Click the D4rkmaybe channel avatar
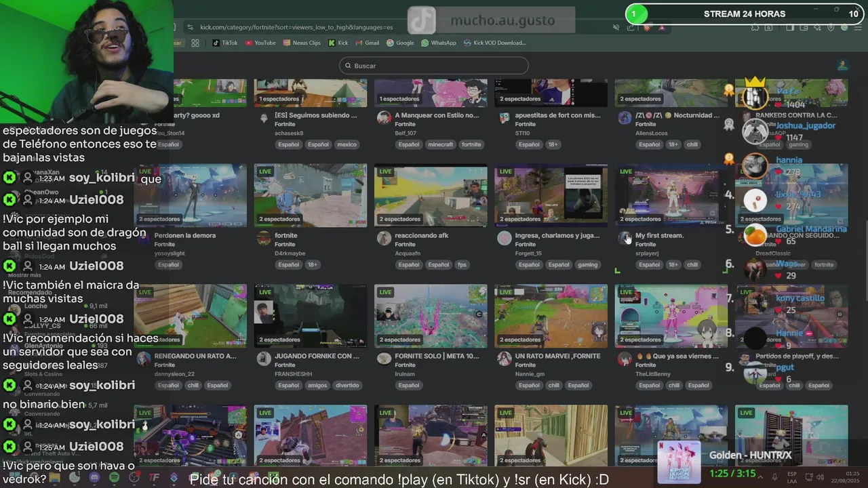The width and height of the screenshot is (868, 488). point(264,238)
